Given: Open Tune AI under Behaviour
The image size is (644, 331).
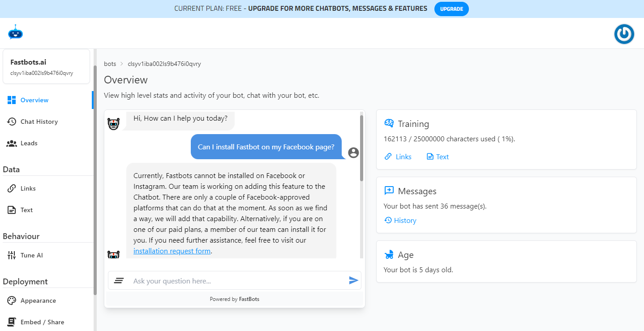Looking at the screenshot, I should pos(47,255).
